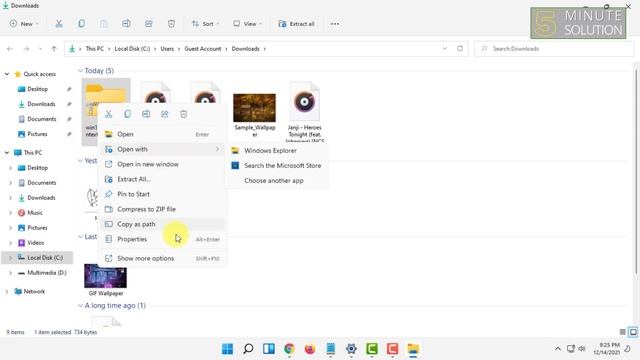Open the View dropdown
This screenshot has width=640, height=360.
[x=247, y=24]
